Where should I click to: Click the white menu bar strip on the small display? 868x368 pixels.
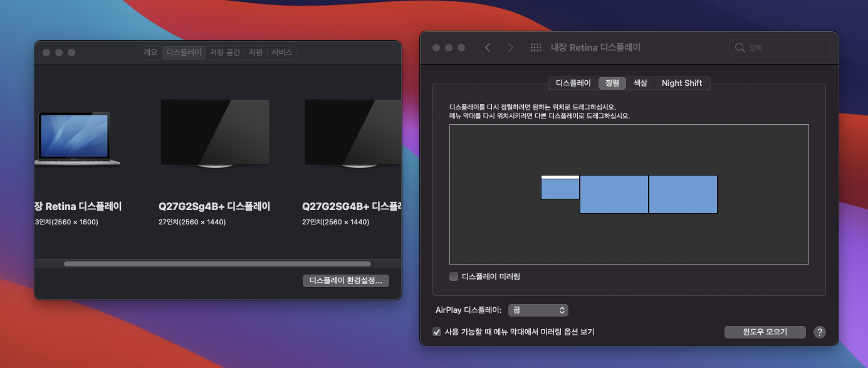[x=560, y=177]
